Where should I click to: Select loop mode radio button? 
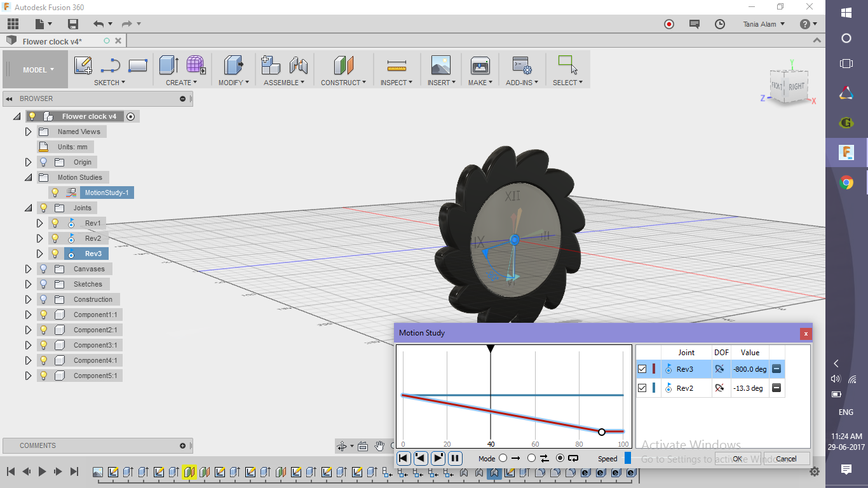click(560, 458)
